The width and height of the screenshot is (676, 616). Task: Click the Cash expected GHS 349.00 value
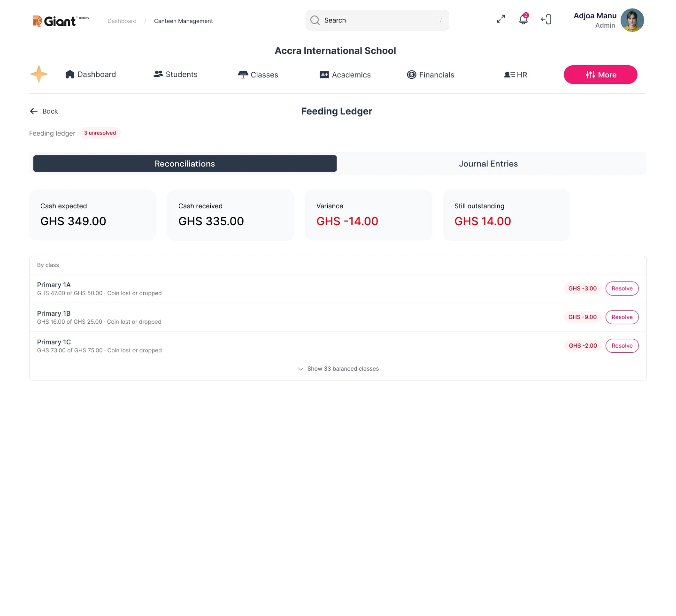click(73, 221)
